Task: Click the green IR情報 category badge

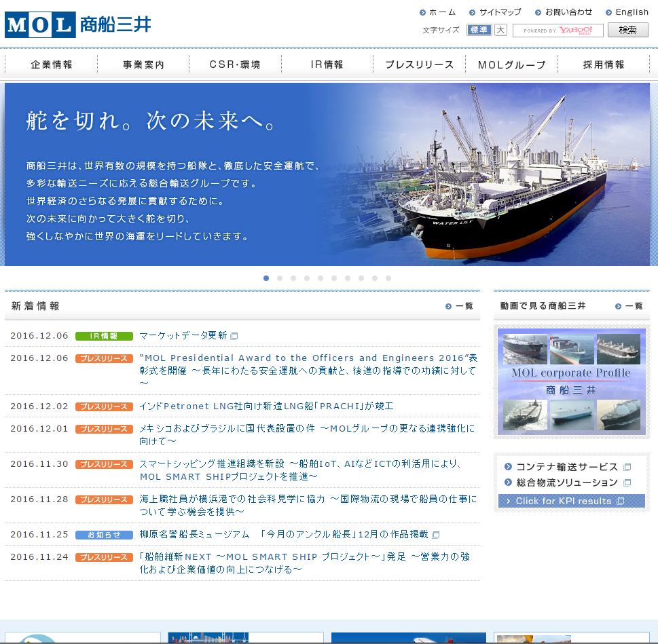Action: point(104,336)
